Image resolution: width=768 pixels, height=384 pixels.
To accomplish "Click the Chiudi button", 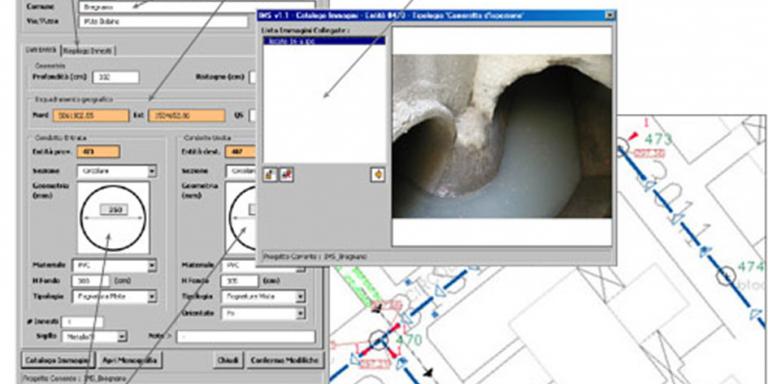I will point(228,360).
